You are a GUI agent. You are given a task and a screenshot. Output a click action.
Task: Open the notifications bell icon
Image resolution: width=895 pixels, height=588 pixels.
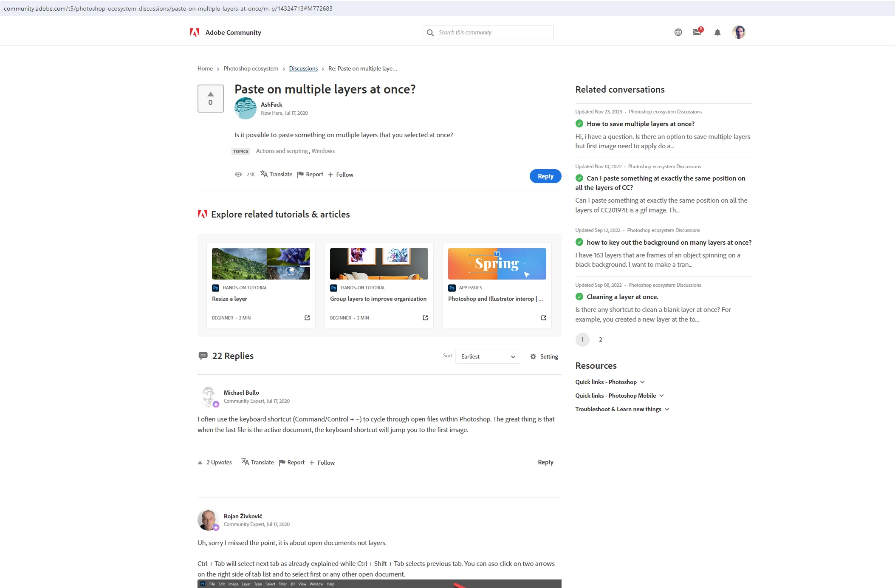coord(717,33)
